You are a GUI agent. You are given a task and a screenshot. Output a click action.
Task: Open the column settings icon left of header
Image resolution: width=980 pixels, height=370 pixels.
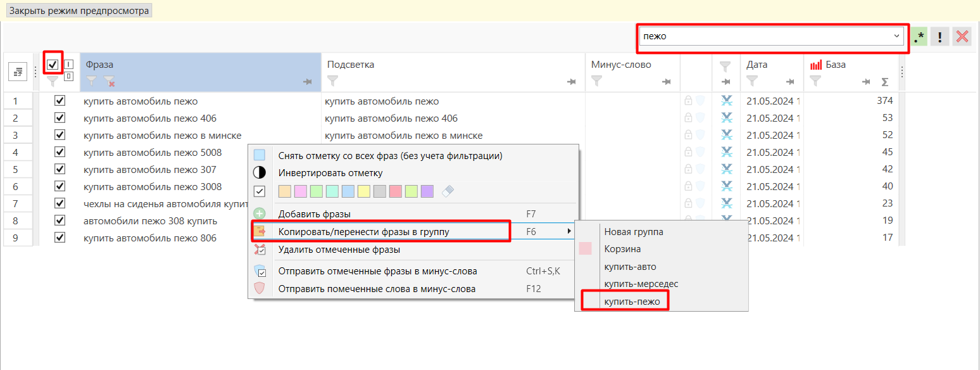point(18,72)
